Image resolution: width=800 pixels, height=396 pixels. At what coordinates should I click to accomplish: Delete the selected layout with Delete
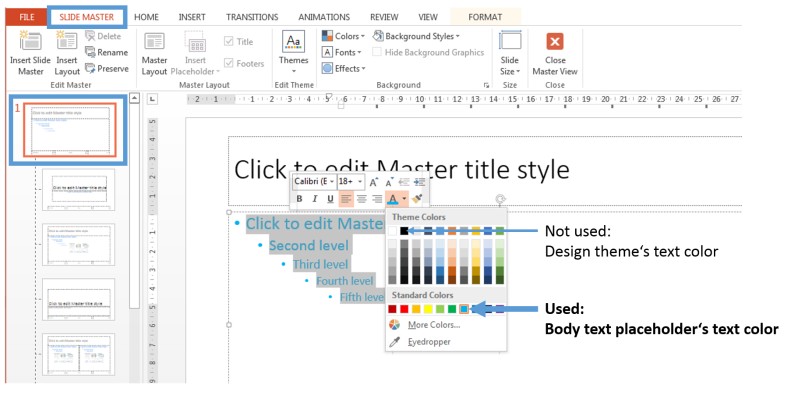coord(103,36)
